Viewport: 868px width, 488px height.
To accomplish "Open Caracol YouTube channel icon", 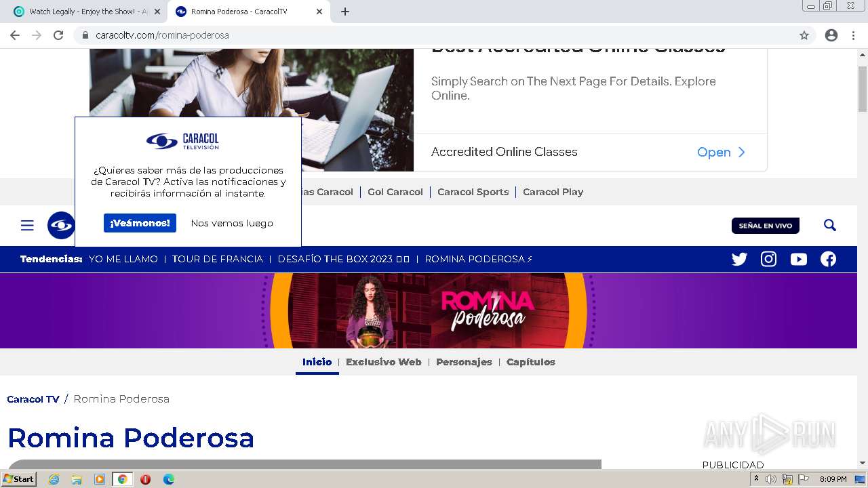I will tap(799, 259).
